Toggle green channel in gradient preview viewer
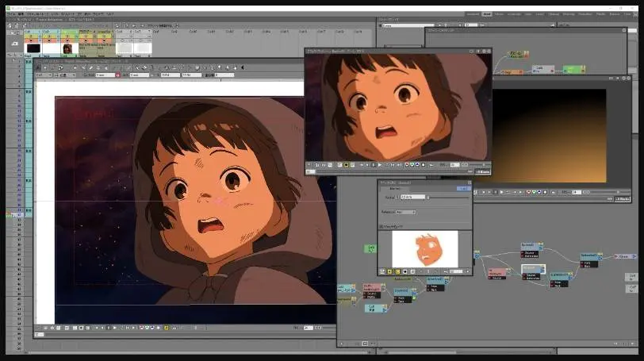The image size is (644, 361). tap(534, 192)
